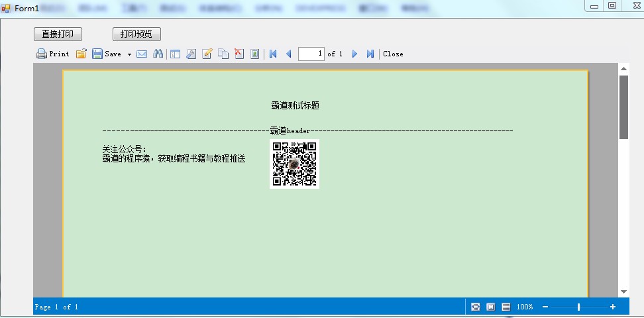Click the zoom slider handle
The width and height of the screenshot is (644, 318).
[x=578, y=307]
